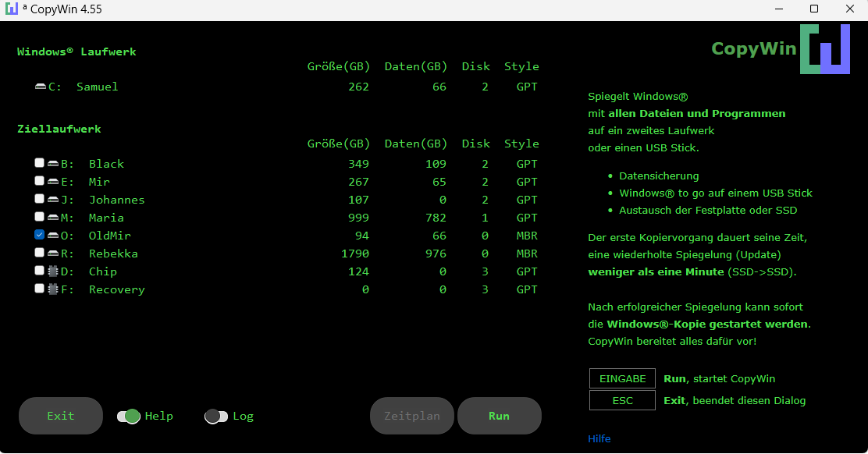
Task: Click the chip icon for D: Chip
Action: click(53, 271)
